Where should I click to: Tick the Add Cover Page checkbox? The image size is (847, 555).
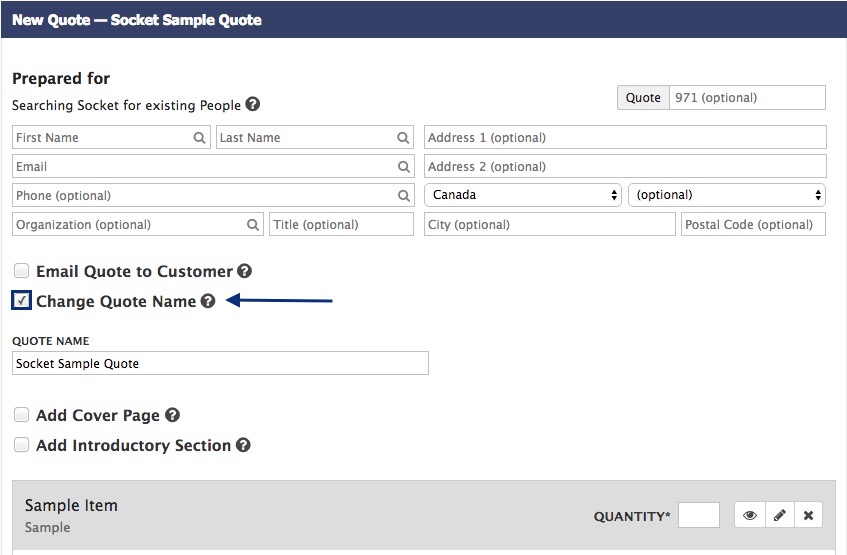pos(21,414)
